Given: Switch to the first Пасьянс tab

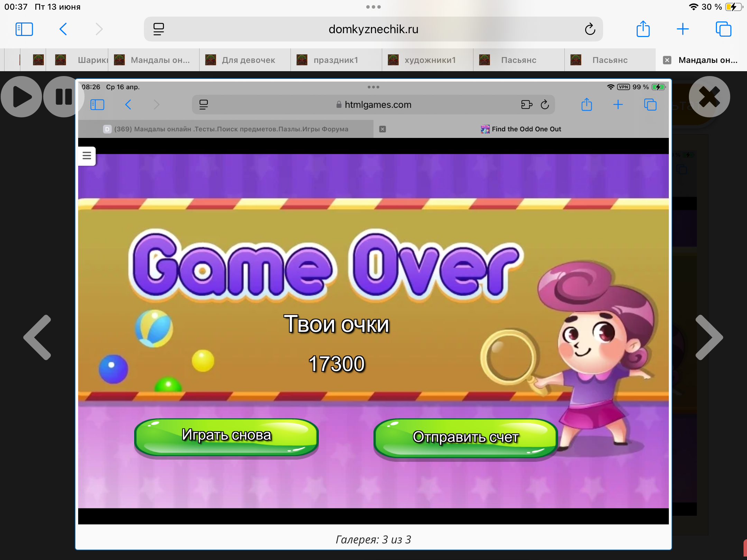Looking at the screenshot, I should click(519, 60).
